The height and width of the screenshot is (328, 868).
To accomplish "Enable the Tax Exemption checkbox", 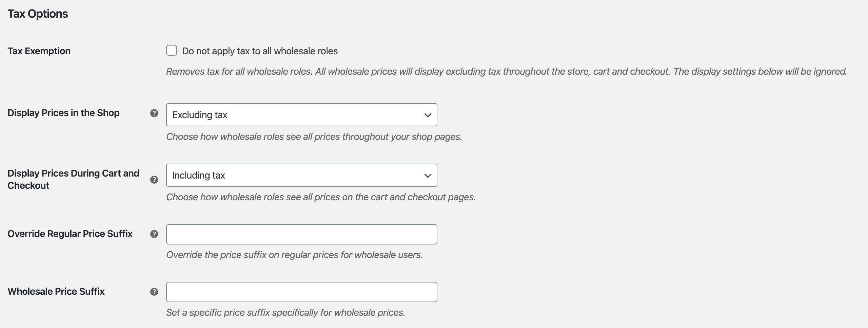I will point(172,51).
